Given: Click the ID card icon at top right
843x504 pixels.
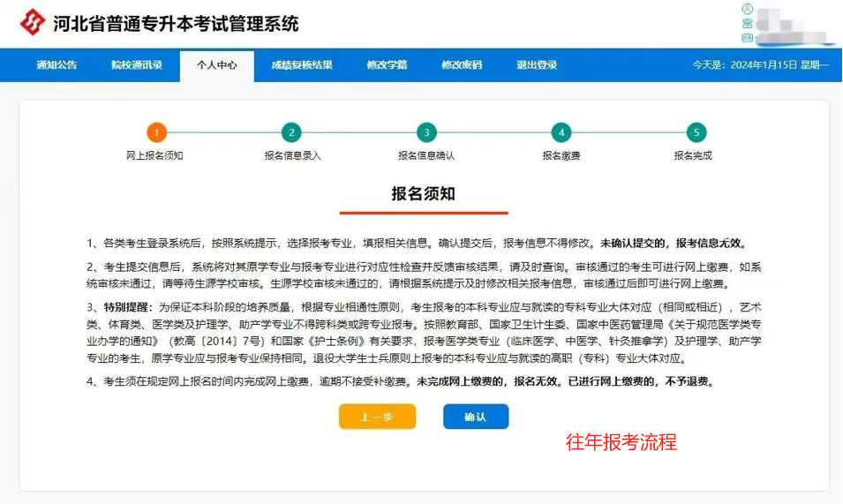Looking at the screenshot, I should point(748,38).
